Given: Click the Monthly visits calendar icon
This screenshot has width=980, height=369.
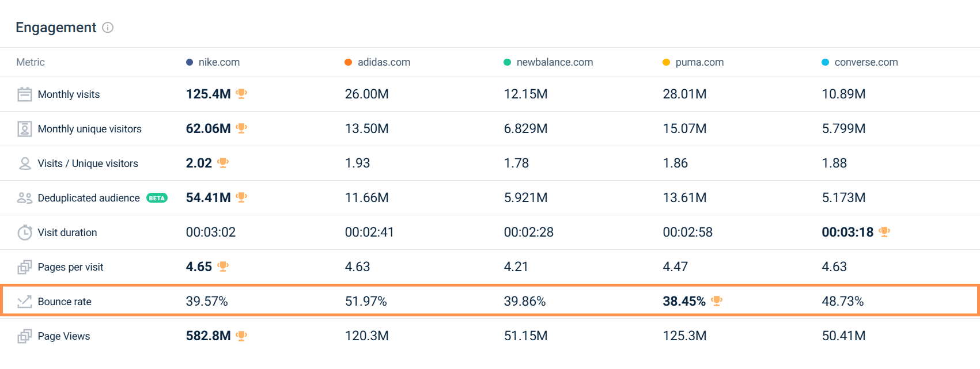Looking at the screenshot, I should coord(25,94).
